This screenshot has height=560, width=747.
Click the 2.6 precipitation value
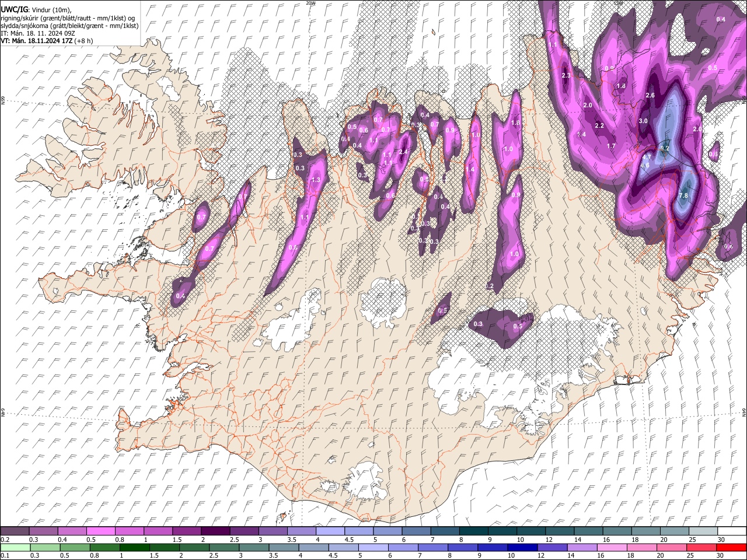[650, 95]
